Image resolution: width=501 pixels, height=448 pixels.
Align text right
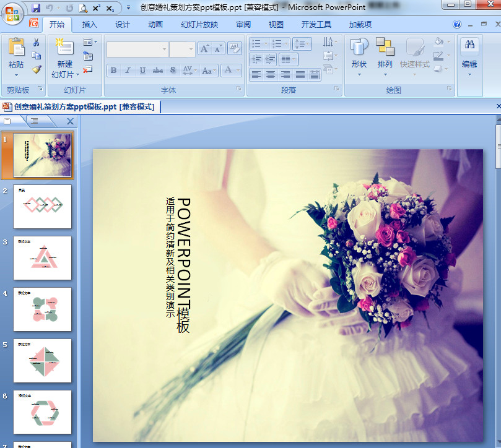[x=285, y=75]
